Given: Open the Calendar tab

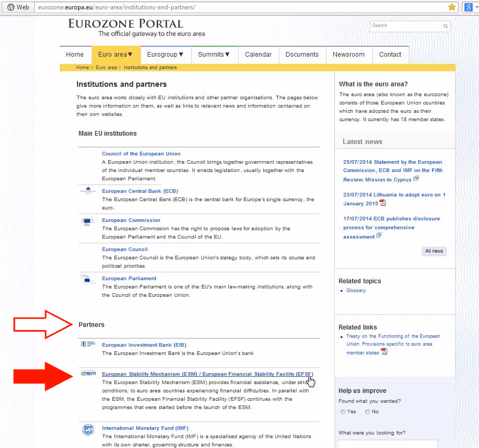Looking at the screenshot, I should tap(258, 55).
